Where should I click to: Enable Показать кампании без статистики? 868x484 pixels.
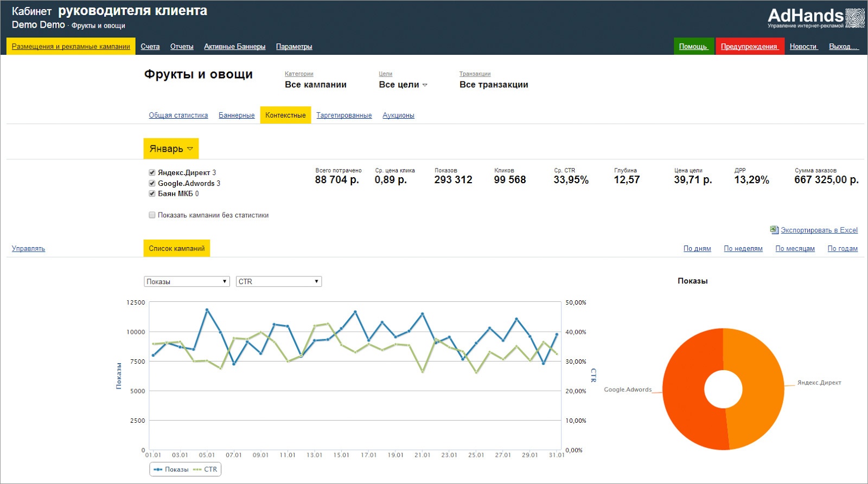click(152, 215)
